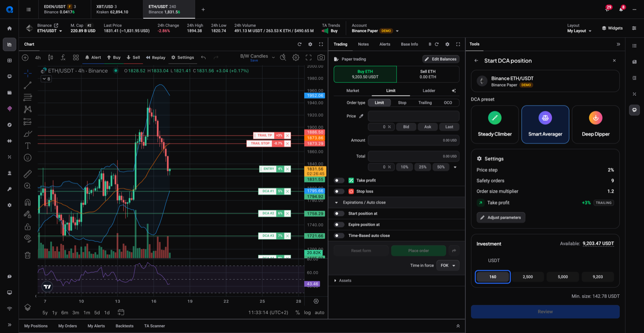
Task: Open the Fibonacci retracement tool
Action: pos(28,98)
